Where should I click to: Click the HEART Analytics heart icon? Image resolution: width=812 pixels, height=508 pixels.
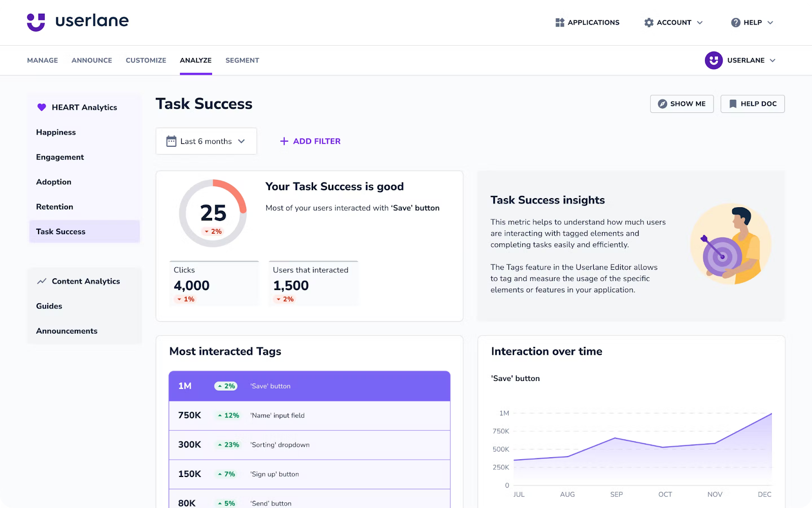tap(42, 107)
